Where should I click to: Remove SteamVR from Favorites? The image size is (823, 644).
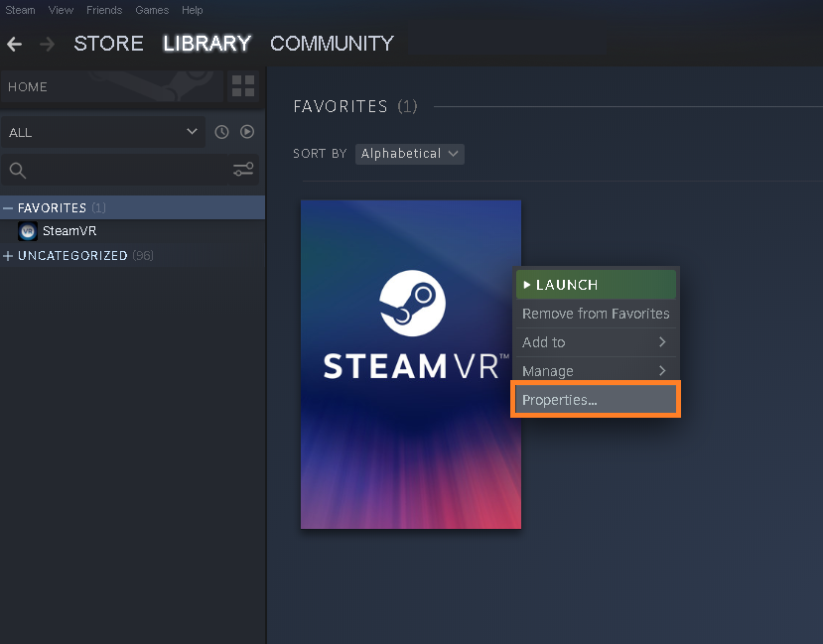(595, 313)
